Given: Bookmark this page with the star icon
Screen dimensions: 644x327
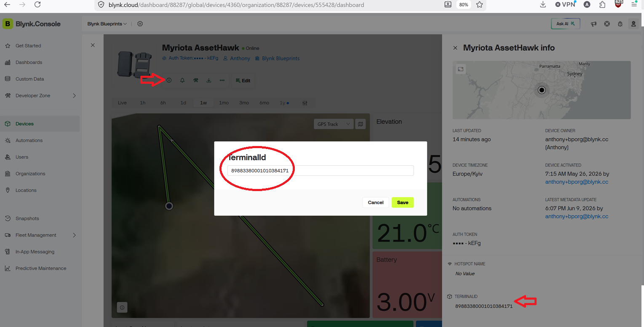Looking at the screenshot, I should tap(479, 5).
